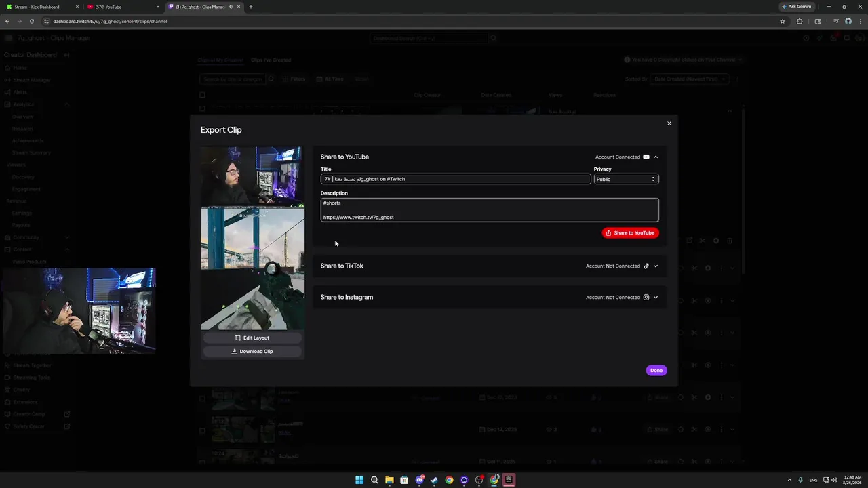Switch to the Stream - Kick Dashboard tab
This screenshot has width=868, height=488.
click(x=42, y=7)
